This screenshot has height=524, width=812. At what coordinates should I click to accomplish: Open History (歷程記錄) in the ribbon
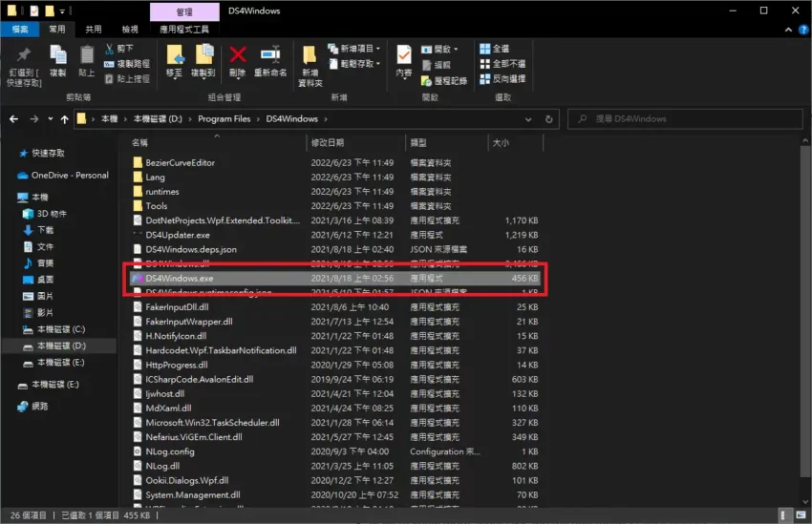point(444,81)
